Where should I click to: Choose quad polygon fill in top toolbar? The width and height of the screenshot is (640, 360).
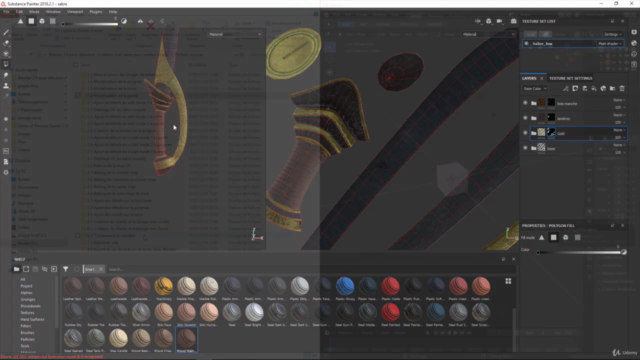(31, 21)
